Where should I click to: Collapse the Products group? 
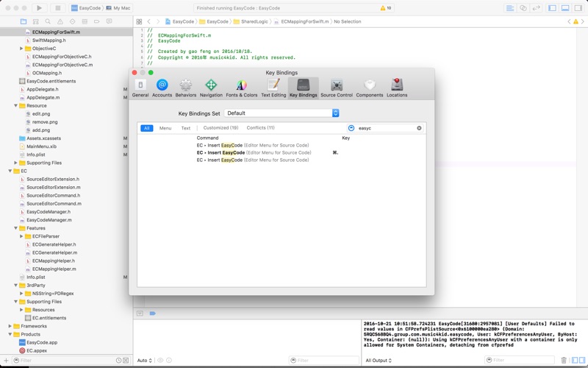(x=10, y=334)
